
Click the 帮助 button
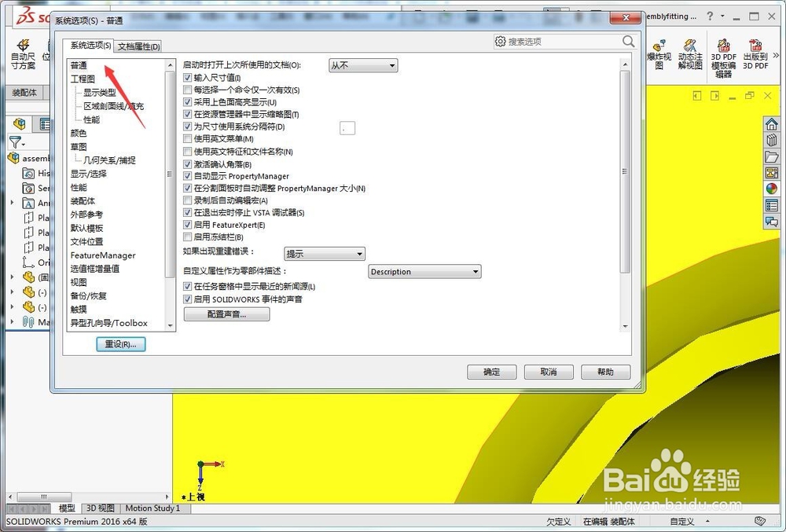click(x=605, y=372)
